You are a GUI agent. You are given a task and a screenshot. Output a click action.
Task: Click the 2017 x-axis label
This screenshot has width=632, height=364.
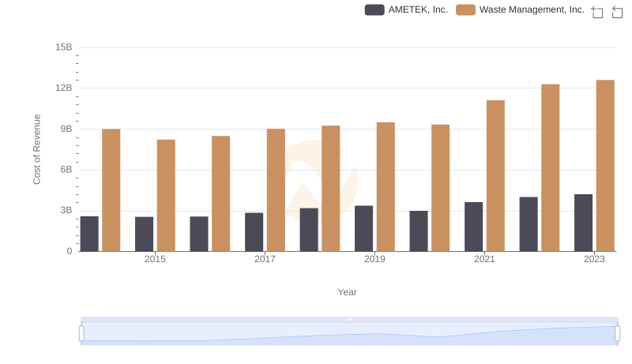pos(265,259)
